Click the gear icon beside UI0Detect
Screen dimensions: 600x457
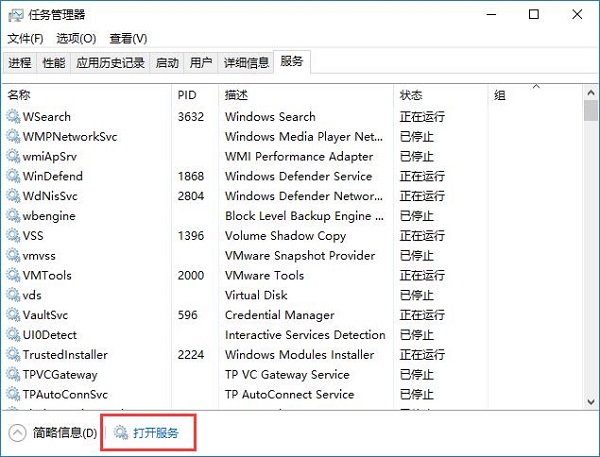pos(13,335)
